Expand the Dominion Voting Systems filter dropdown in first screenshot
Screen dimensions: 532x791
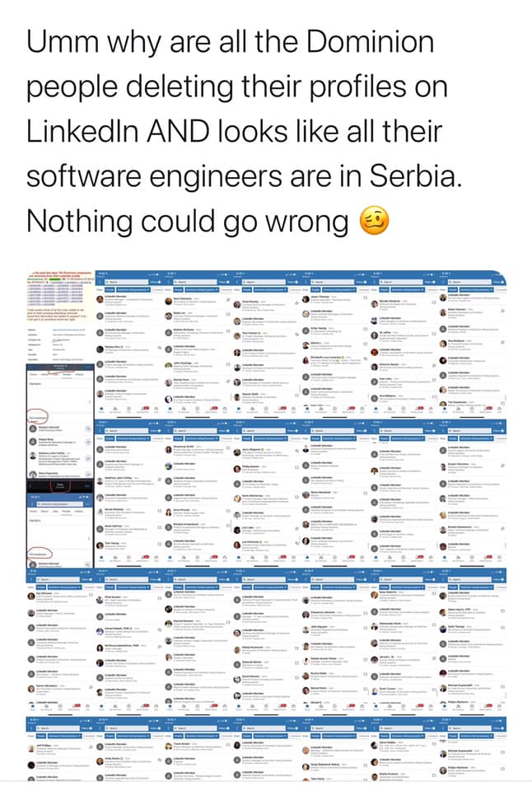pos(133,289)
